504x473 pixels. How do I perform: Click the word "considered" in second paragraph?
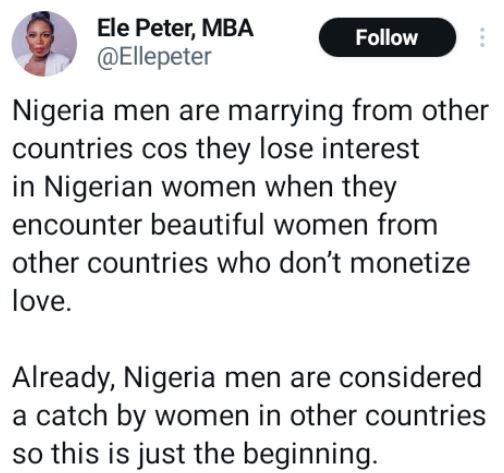tap(411, 377)
